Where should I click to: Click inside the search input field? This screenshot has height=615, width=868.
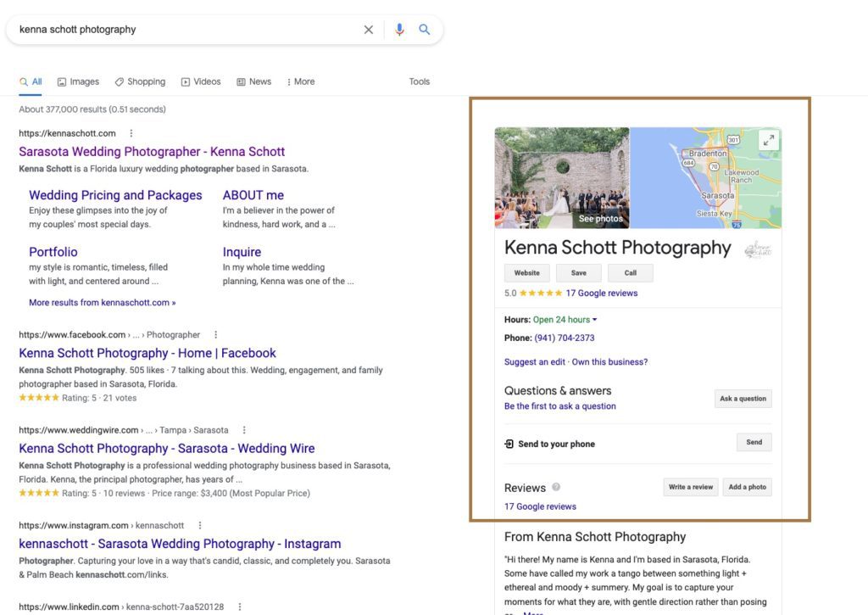(170, 29)
